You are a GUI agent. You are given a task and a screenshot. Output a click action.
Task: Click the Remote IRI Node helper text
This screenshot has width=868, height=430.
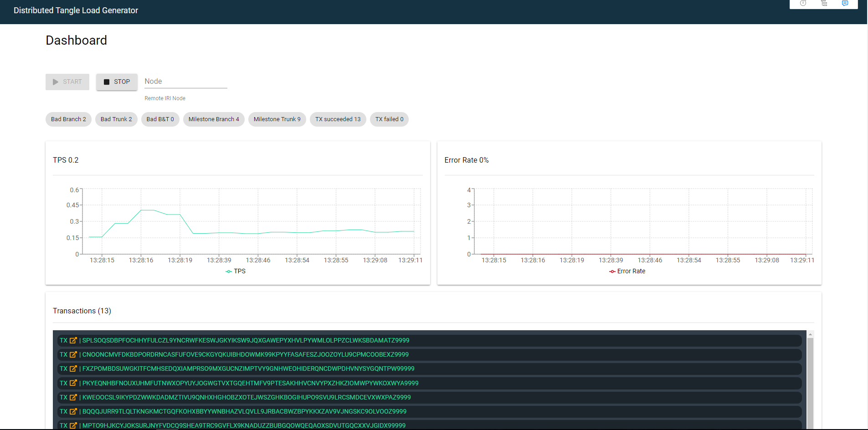165,98
